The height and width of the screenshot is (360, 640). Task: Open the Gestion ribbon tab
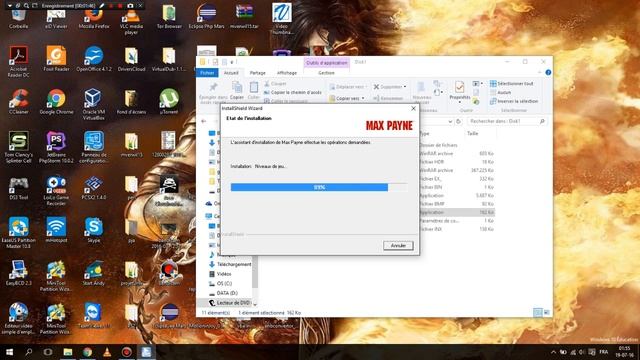(326, 73)
